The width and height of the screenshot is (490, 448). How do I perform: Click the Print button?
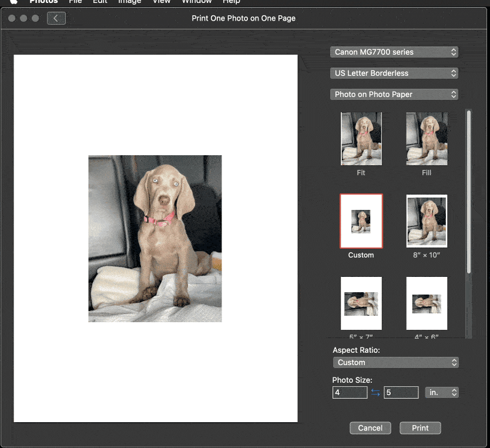point(420,428)
